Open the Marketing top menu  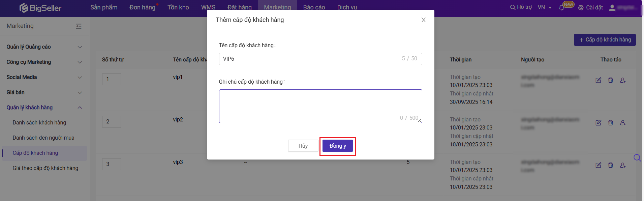pyautogui.click(x=277, y=7)
